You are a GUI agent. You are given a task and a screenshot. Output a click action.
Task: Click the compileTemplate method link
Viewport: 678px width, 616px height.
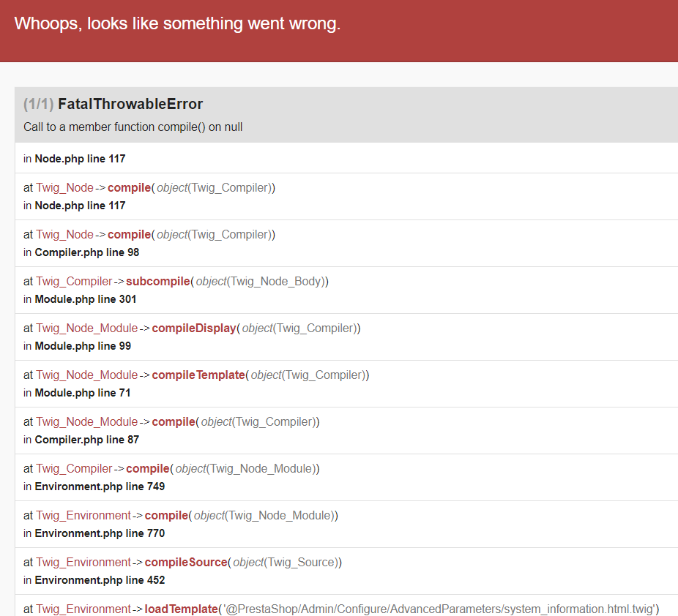(x=198, y=375)
